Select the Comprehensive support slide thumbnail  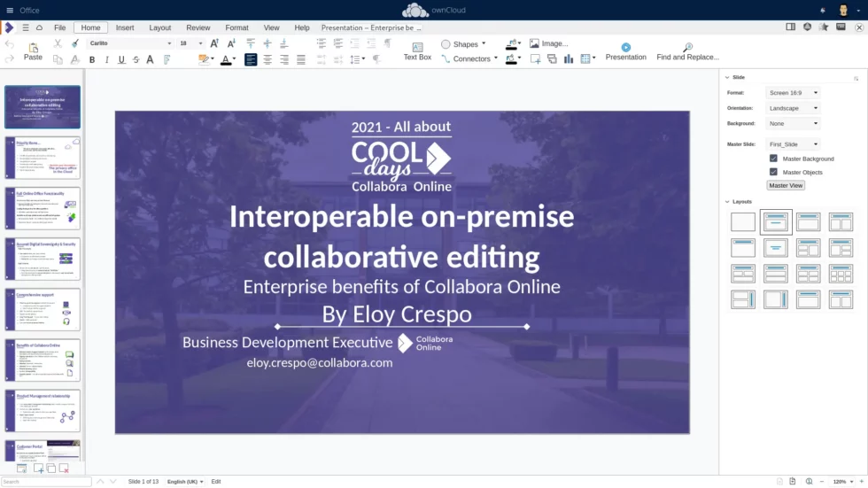coord(43,309)
